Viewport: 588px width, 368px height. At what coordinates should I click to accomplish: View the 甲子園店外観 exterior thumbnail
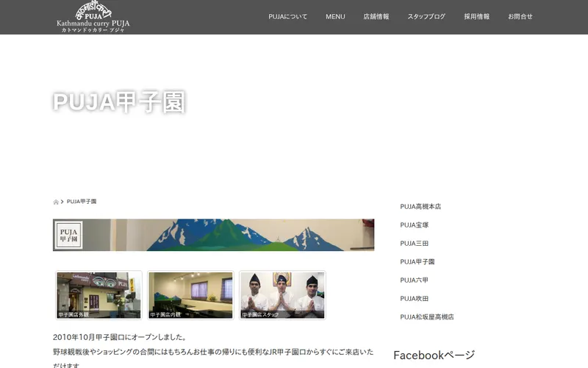pyautogui.click(x=98, y=295)
